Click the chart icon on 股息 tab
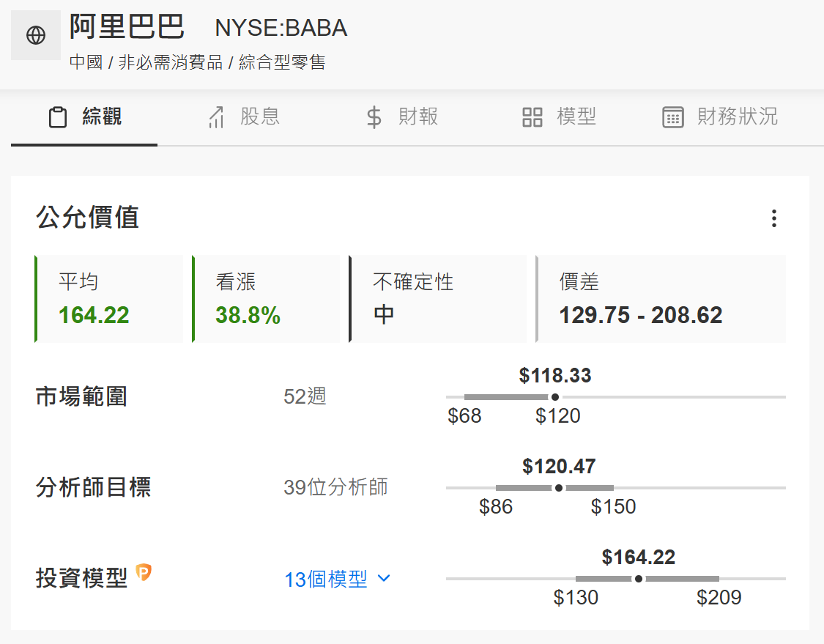Viewport: 824px width, 644px height. point(216,116)
